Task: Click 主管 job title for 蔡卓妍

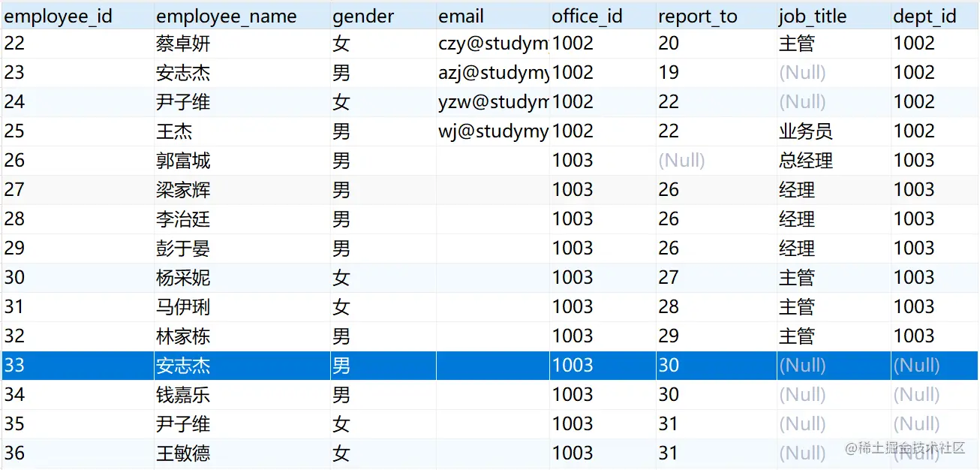Action: pyautogui.click(x=834, y=44)
